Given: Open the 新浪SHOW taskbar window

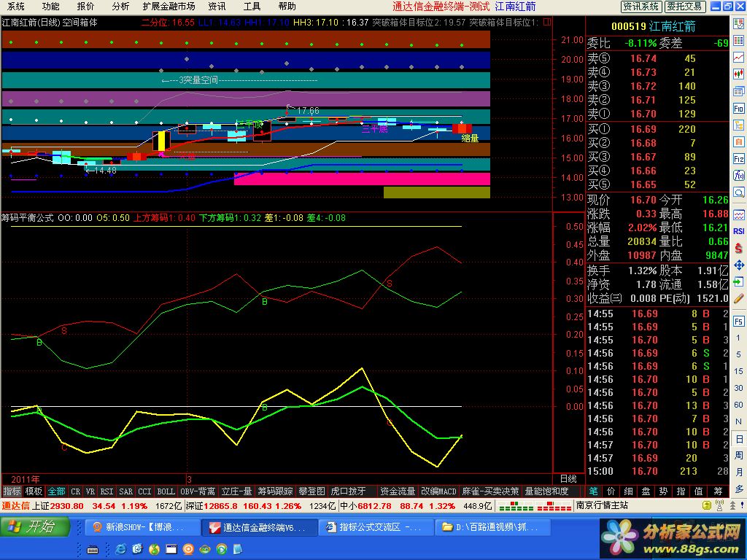Looking at the screenshot, I should [x=142, y=527].
